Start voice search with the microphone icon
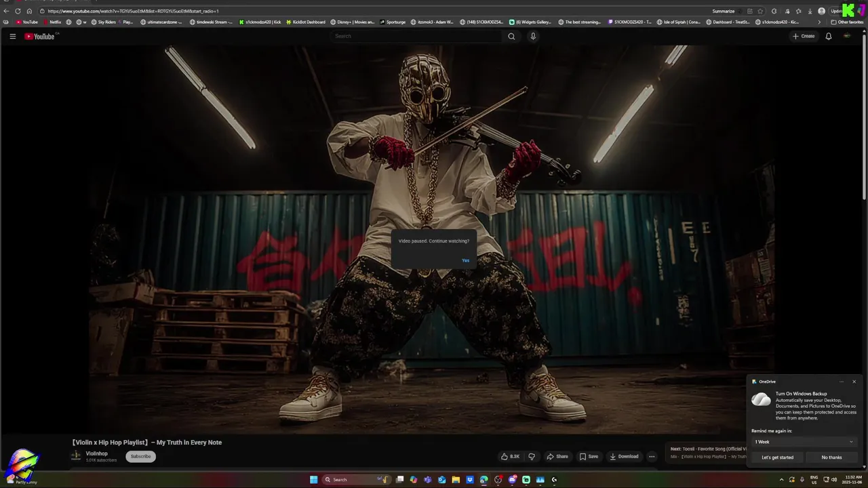 (533, 36)
